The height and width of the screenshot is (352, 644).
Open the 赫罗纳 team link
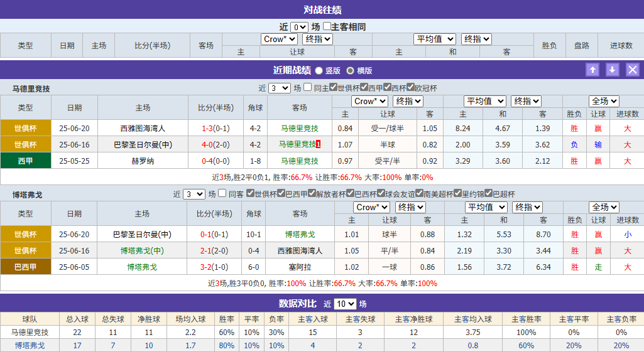[143, 161]
